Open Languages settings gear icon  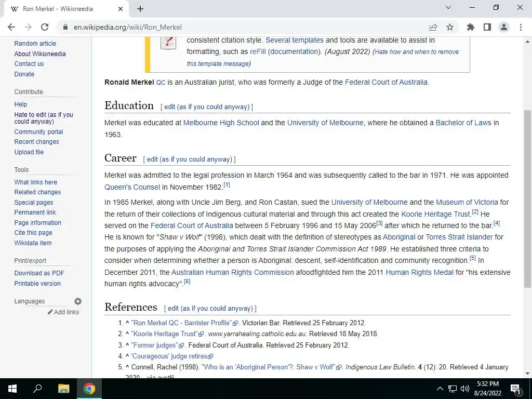coord(78,301)
